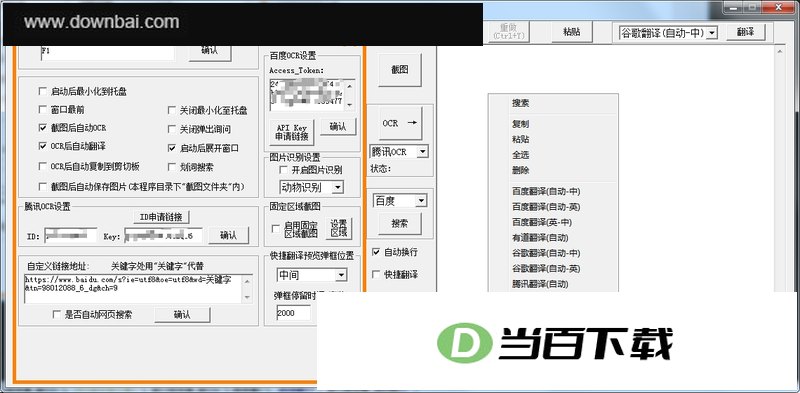Click 粘贴 button in top toolbar

tap(571, 32)
